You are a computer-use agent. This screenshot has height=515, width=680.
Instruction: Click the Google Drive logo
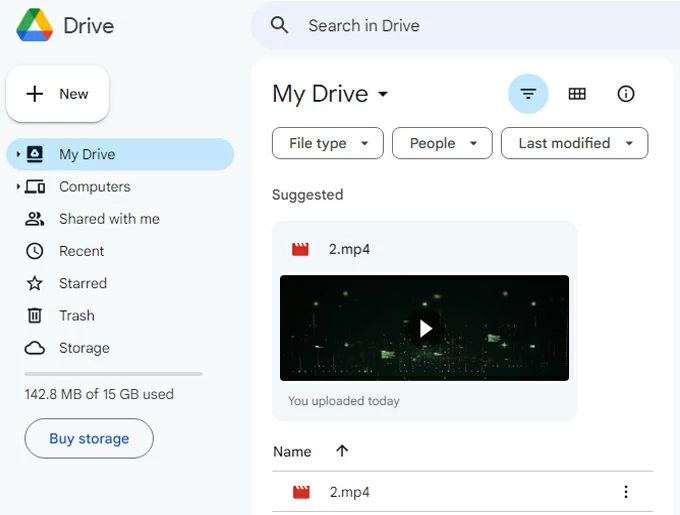click(35, 26)
